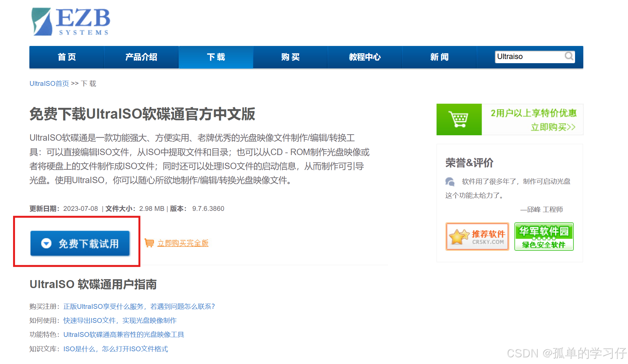Click the green shopping cart icon
Image resolution: width=628 pixels, height=364 pixels.
pyautogui.click(x=459, y=120)
